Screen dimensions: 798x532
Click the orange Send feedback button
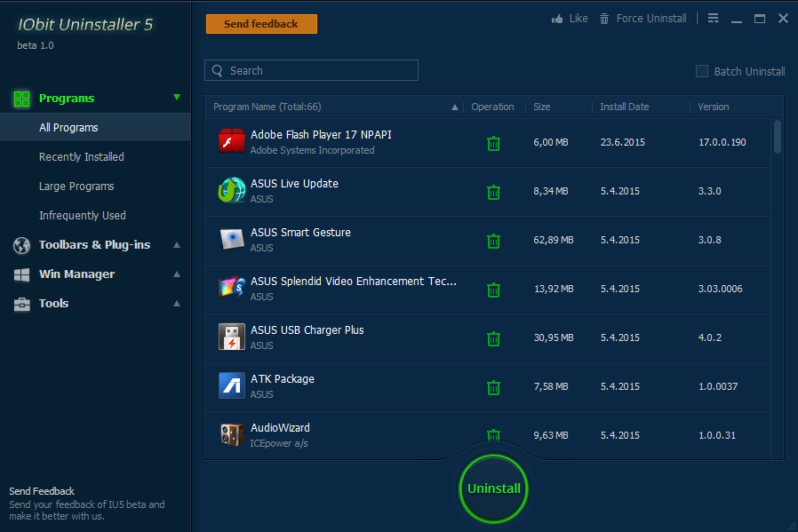(x=261, y=24)
